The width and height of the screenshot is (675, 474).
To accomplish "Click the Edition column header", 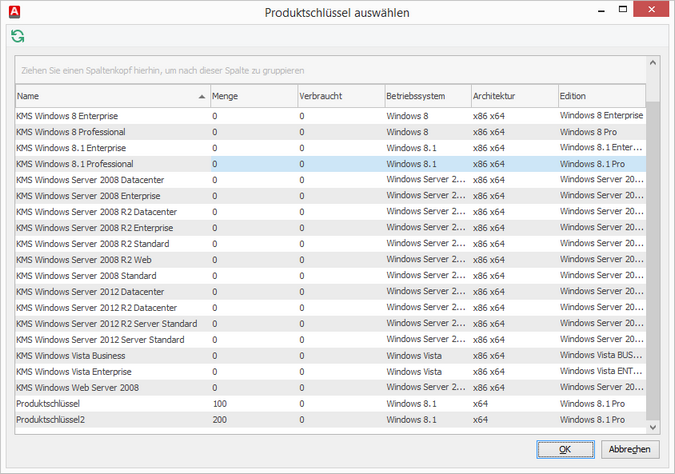I will tap(600, 96).
